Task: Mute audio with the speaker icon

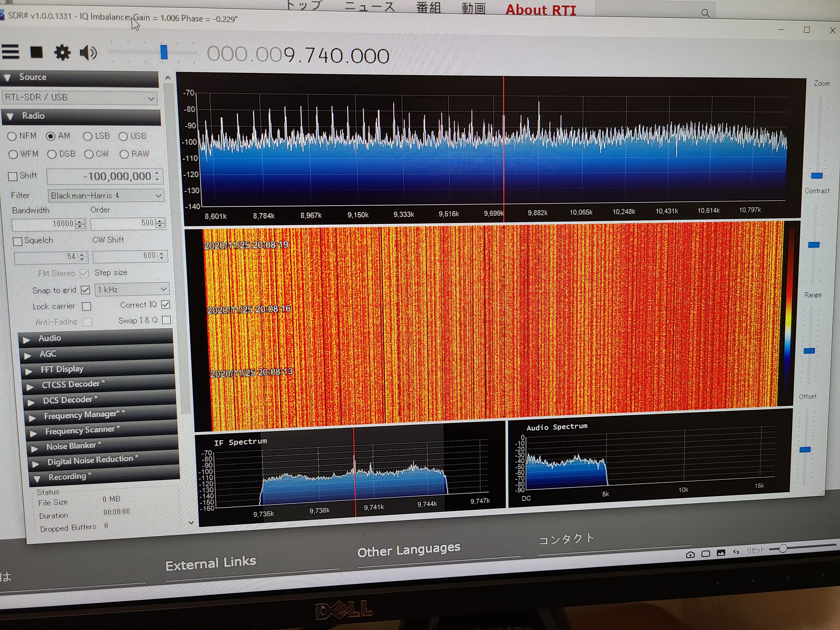Action: (88, 53)
